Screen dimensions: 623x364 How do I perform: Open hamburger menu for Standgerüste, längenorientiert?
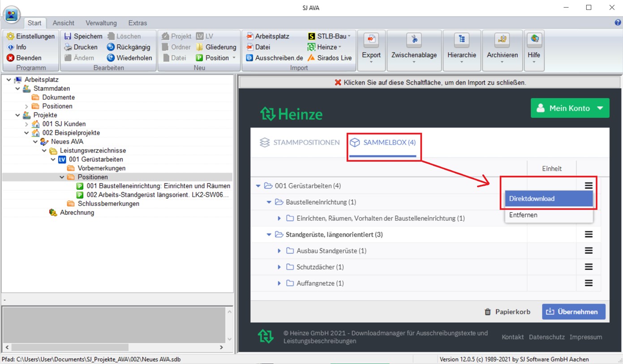pyautogui.click(x=589, y=235)
